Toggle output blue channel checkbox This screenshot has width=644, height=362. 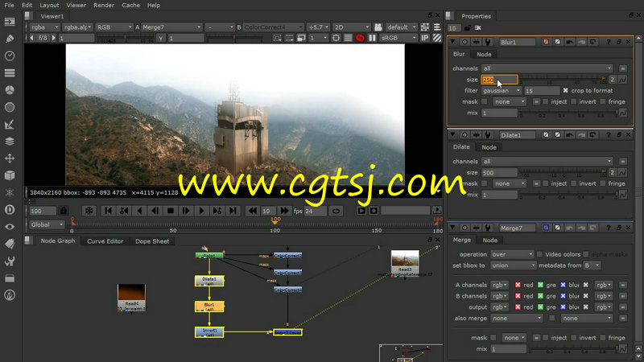pos(563,306)
